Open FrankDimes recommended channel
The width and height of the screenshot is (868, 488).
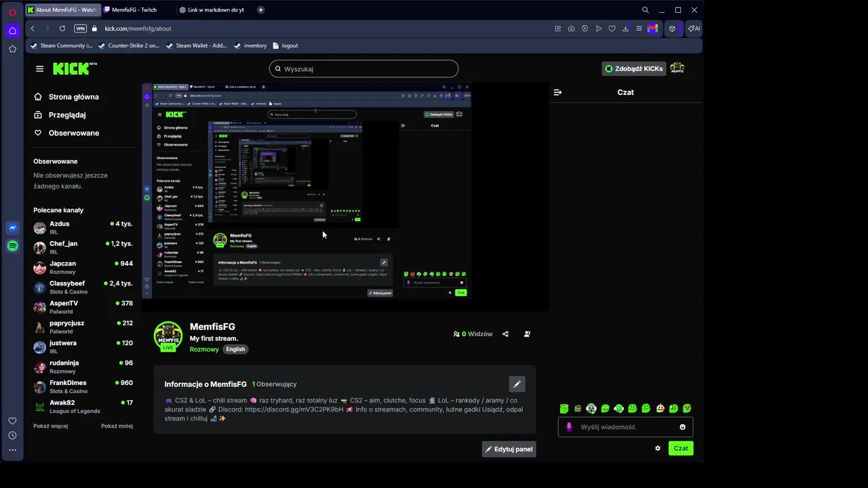[x=83, y=386]
